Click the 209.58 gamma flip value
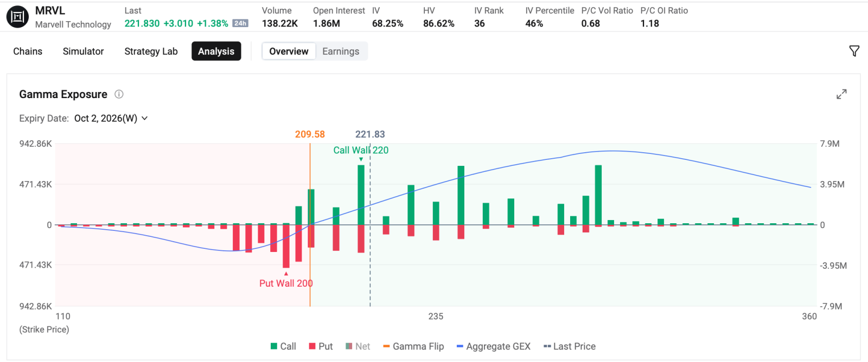The width and height of the screenshot is (868, 362). pyautogui.click(x=310, y=134)
